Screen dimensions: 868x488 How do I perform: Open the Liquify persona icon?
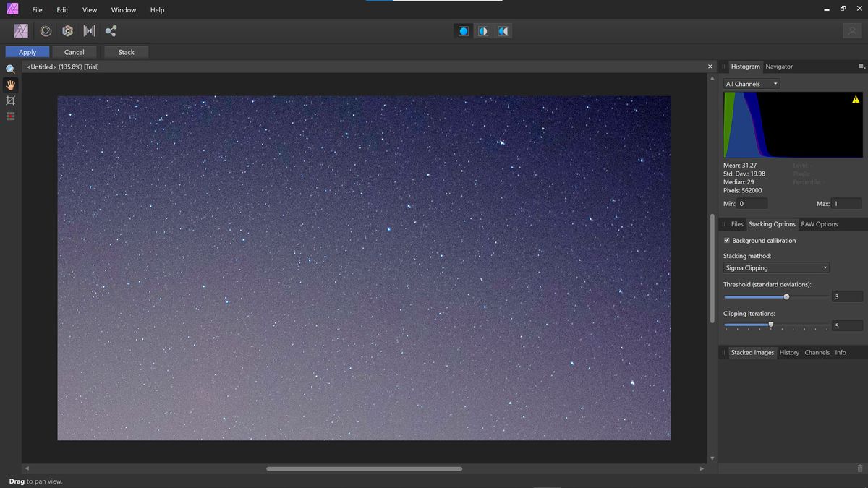[45, 30]
